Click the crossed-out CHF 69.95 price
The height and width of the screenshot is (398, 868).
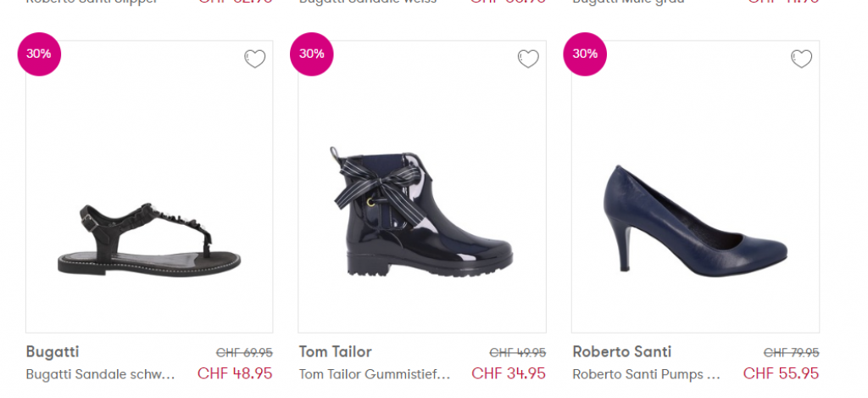[244, 352]
